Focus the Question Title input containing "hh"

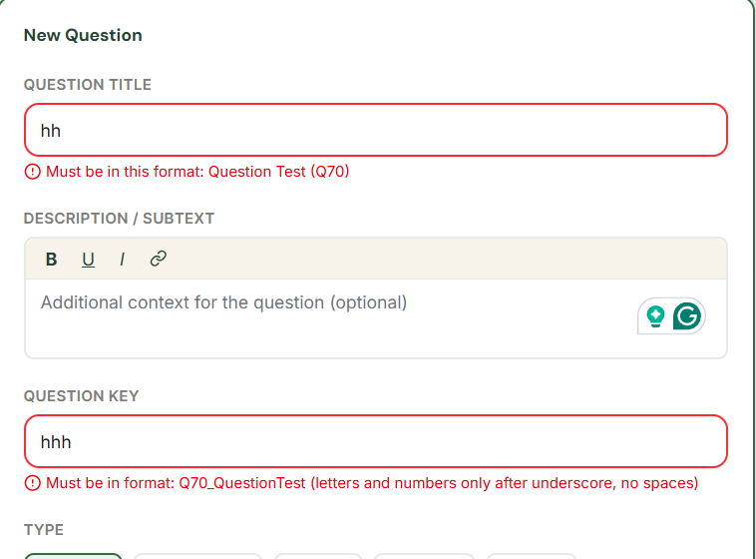tap(375, 130)
